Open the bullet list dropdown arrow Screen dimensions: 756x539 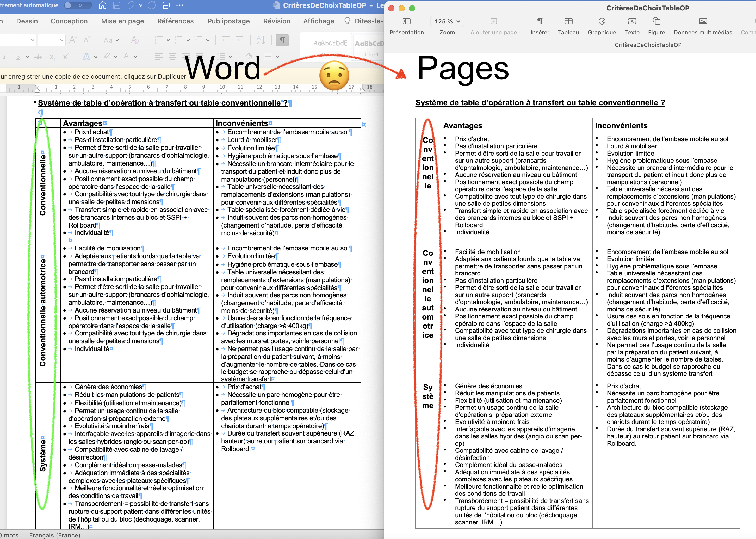tap(168, 40)
